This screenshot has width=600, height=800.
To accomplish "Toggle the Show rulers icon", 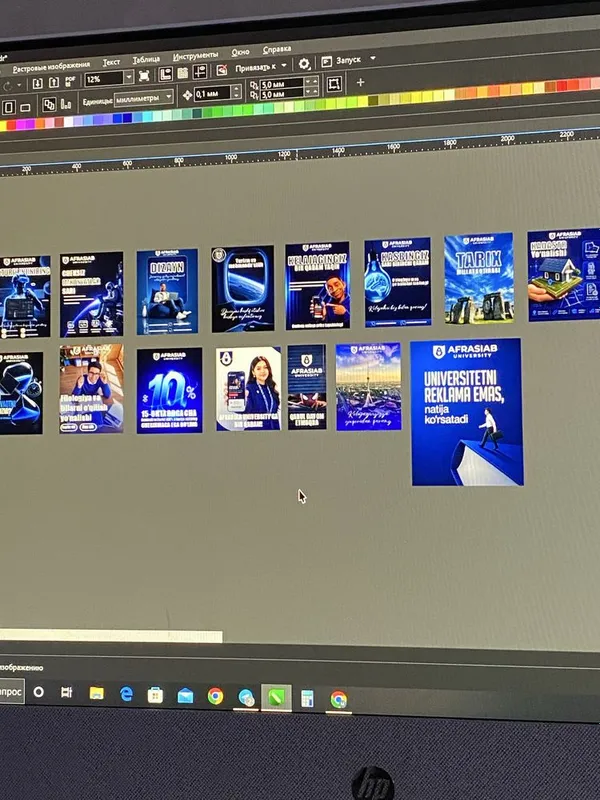I will [165, 74].
